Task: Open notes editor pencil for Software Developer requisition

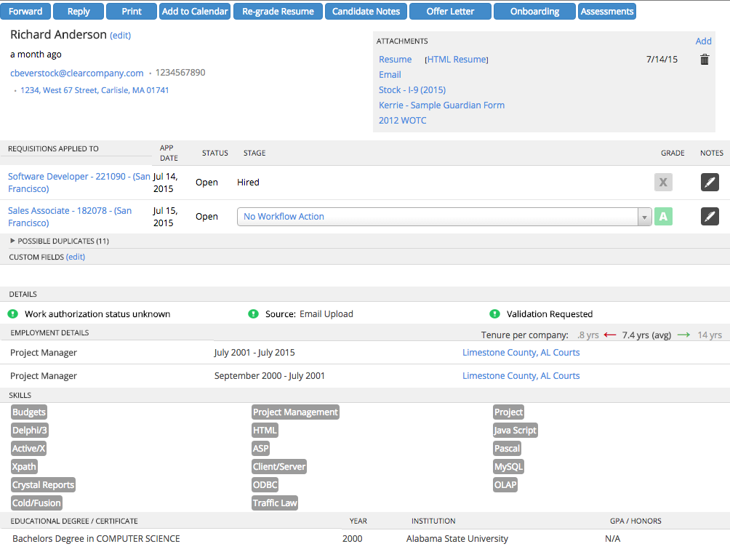Action: click(710, 182)
